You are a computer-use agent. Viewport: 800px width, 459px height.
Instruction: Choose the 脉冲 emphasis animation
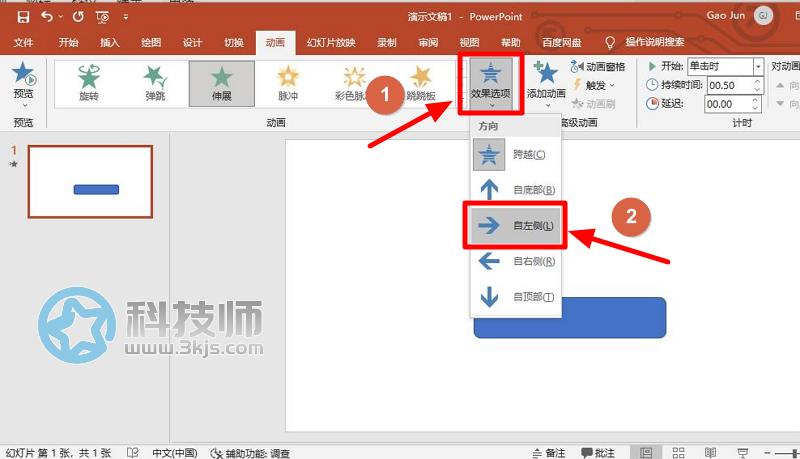288,83
